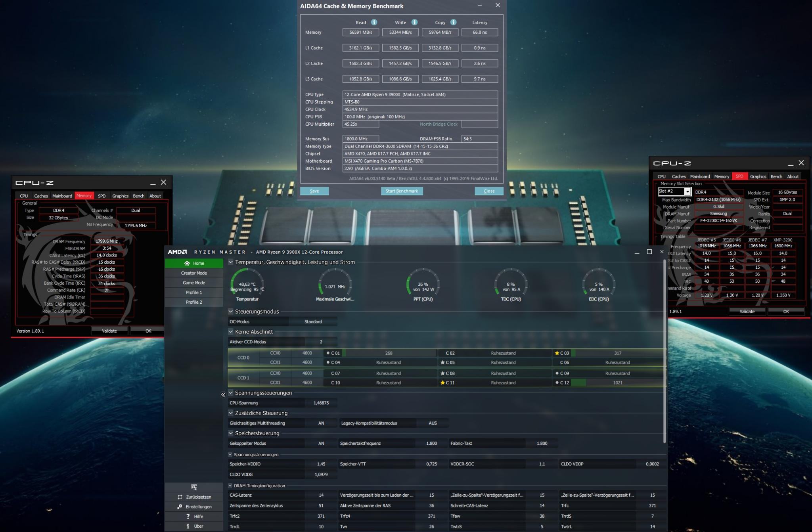Collapse DRAM-Timingkonfiguration section
The height and width of the screenshot is (532, 812).
pyautogui.click(x=230, y=486)
